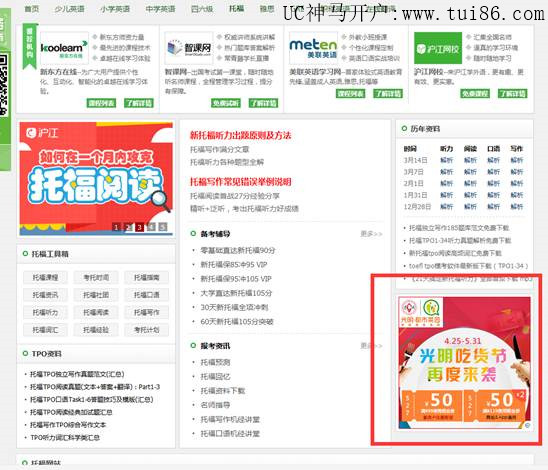Select banner slide indicator 3
This screenshot has height=470, width=548.
click(x=139, y=227)
